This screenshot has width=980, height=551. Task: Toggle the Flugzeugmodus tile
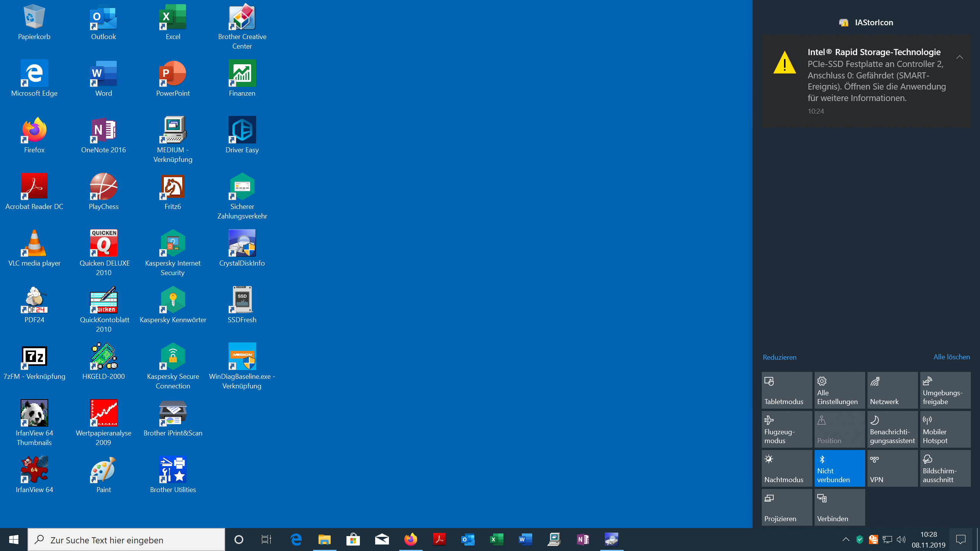click(787, 429)
